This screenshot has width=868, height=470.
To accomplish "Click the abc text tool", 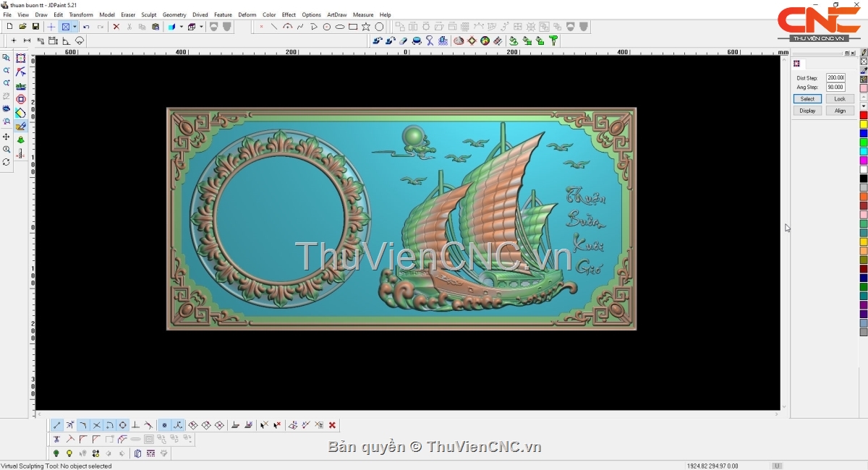I will [20, 86].
